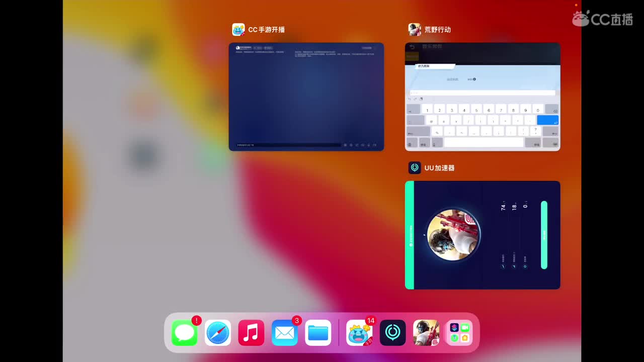Open the WiFi info disclosure control
This screenshot has height=362, width=644.
tap(474, 79)
